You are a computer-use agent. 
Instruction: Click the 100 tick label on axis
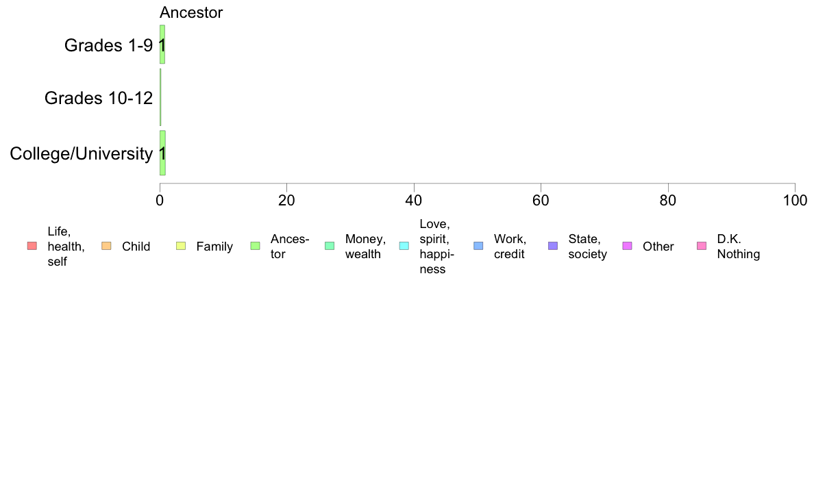795,201
